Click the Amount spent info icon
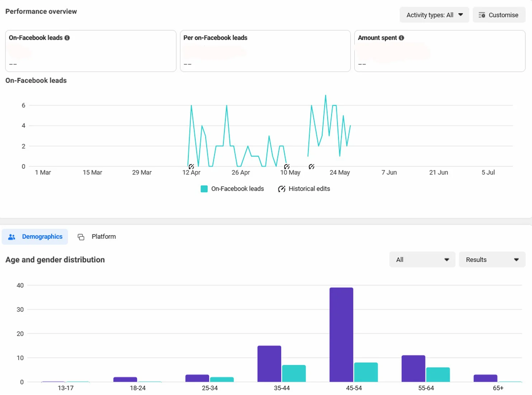Image resolution: width=532 pixels, height=395 pixels. [x=401, y=38]
